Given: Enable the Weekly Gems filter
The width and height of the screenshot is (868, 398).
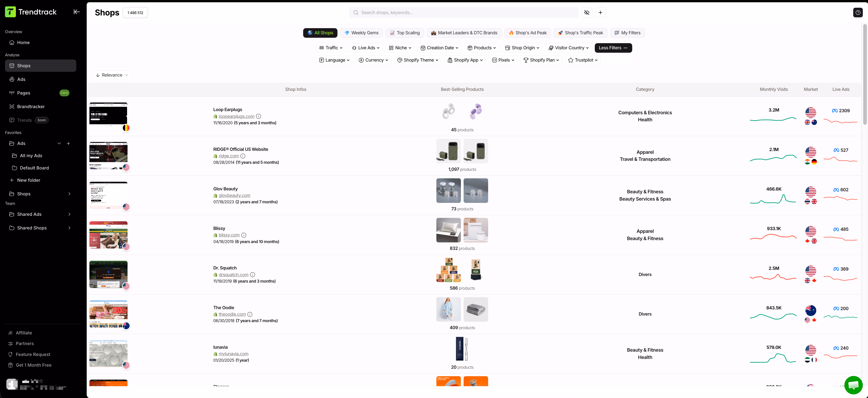Looking at the screenshot, I should 361,33.
